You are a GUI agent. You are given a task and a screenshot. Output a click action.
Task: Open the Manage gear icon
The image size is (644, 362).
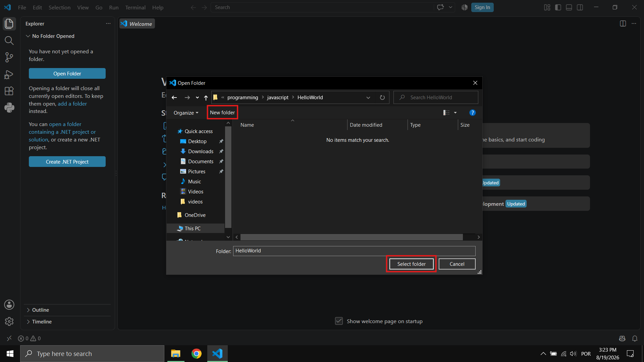click(9, 321)
